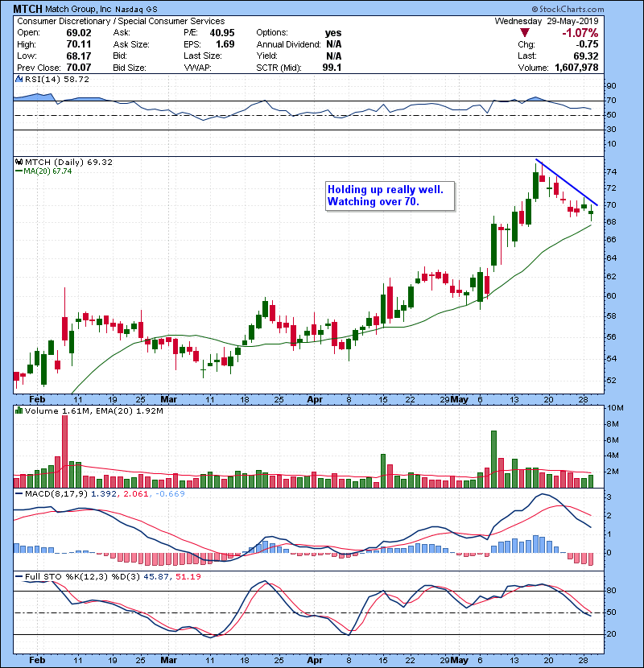Click the date Wednesday 29-May-2019
644x668 pixels.
pos(547,21)
